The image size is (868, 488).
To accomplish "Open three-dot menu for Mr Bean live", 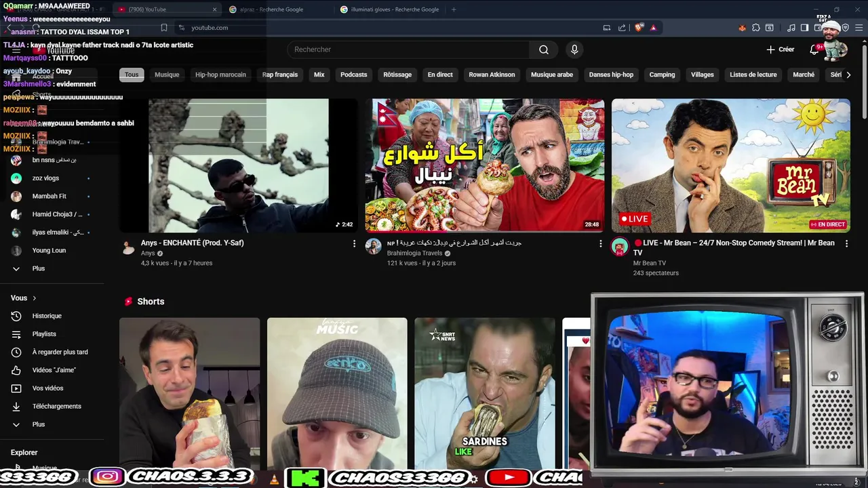I will click(x=846, y=243).
